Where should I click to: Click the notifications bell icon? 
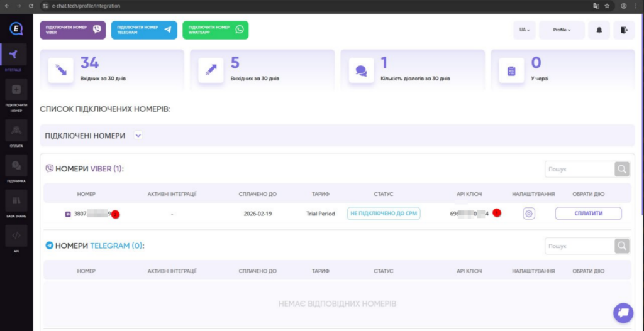[599, 30]
